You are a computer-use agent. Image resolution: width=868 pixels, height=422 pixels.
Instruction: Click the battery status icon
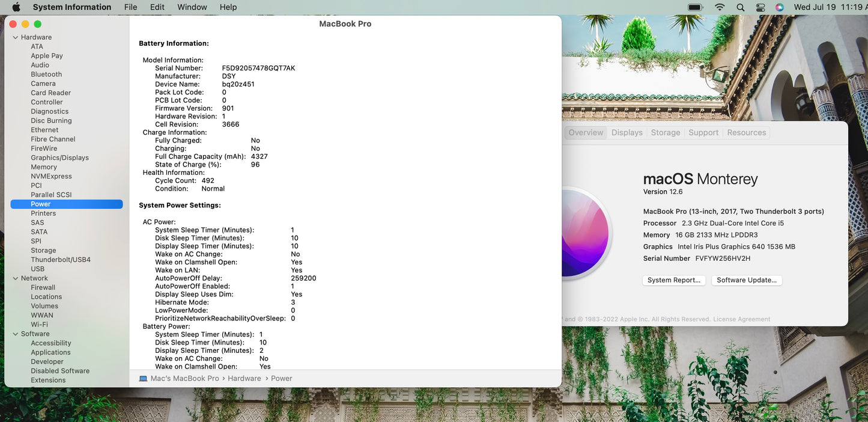(x=695, y=7)
